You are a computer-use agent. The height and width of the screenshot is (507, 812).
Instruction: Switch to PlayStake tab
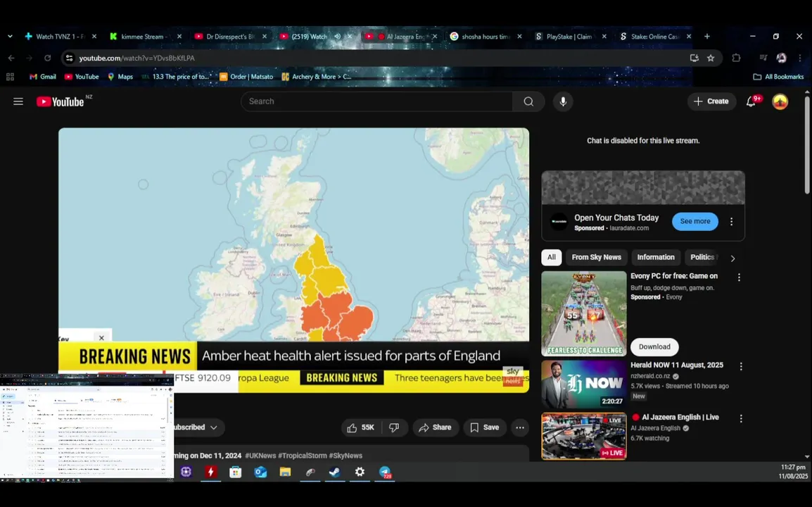click(571, 37)
